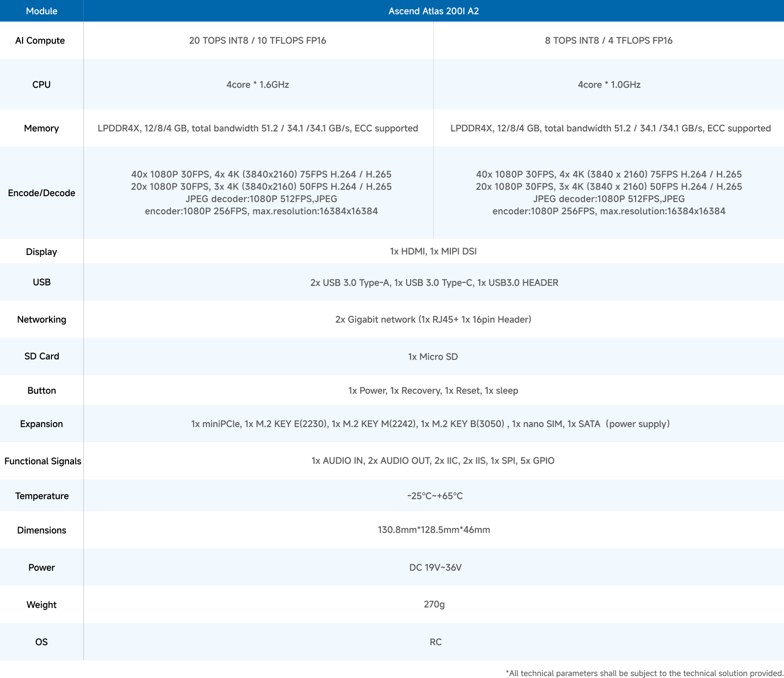Select the '4core * 1.0GHz' value
The image size is (784, 678).
tap(609, 85)
